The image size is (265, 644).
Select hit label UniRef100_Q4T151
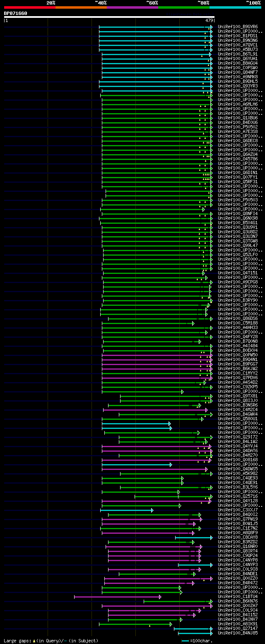[x=238, y=273]
